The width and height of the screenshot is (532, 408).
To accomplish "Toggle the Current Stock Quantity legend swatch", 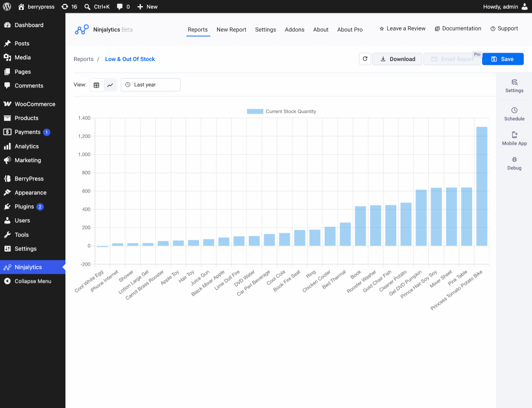I will click(x=255, y=111).
